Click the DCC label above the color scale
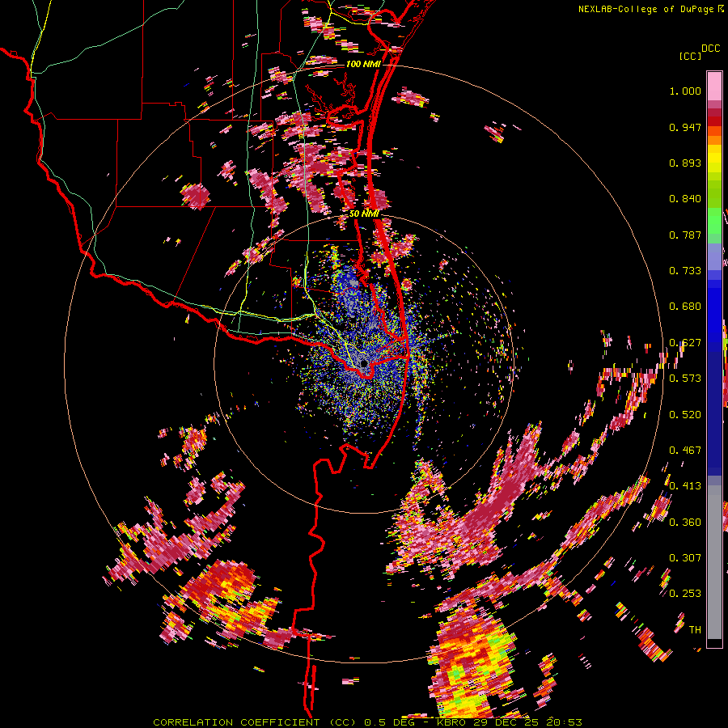 point(710,49)
